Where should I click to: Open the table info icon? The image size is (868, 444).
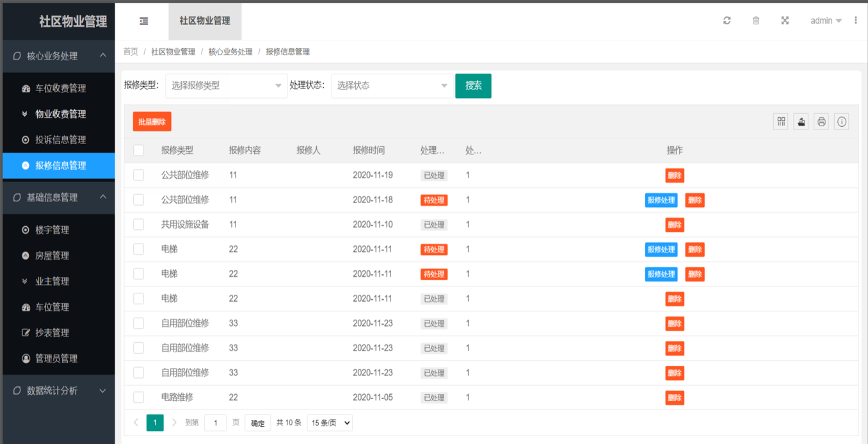842,122
